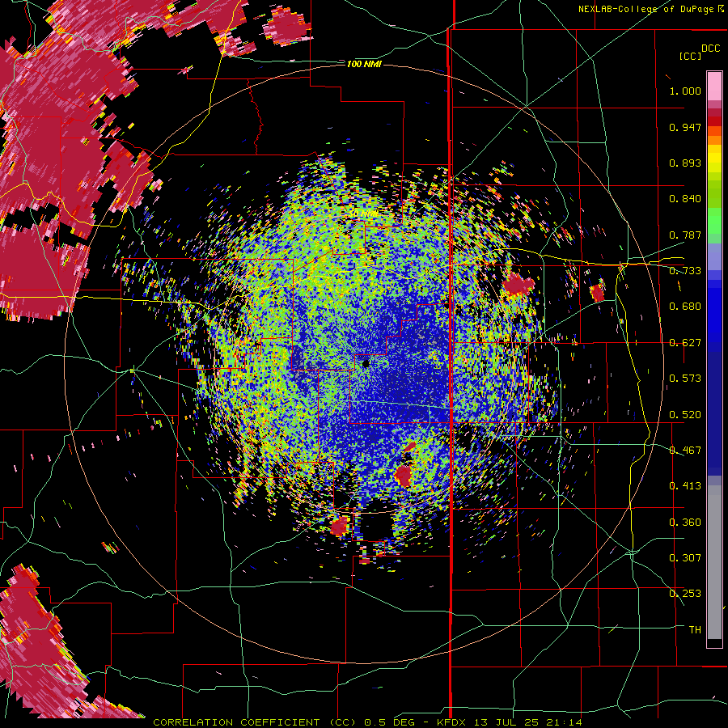Click the TH threshold legend label
Viewport: 728px width, 728px height.
click(695, 630)
